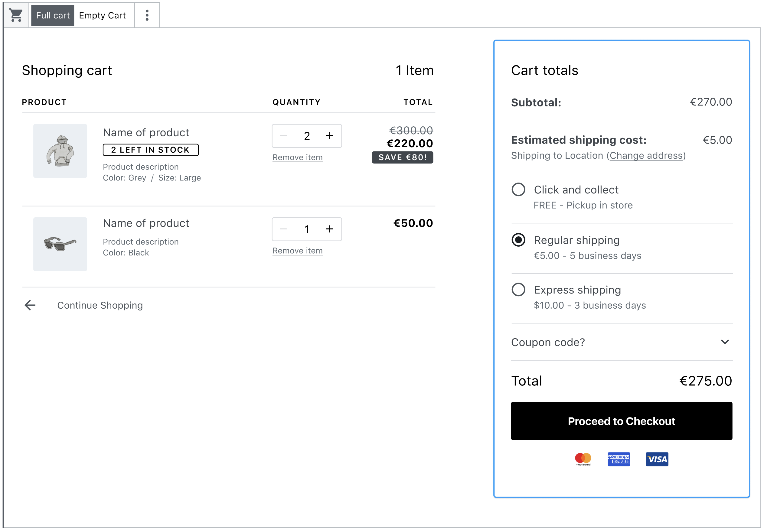
Task: Click the shopping cart icon in the toolbar
Action: 16,15
